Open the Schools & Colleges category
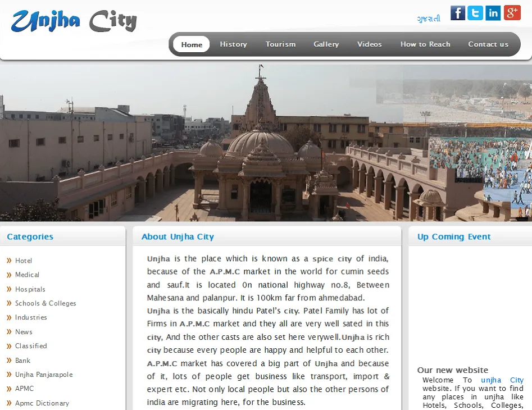The height and width of the screenshot is (410, 532). (x=46, y=303)
